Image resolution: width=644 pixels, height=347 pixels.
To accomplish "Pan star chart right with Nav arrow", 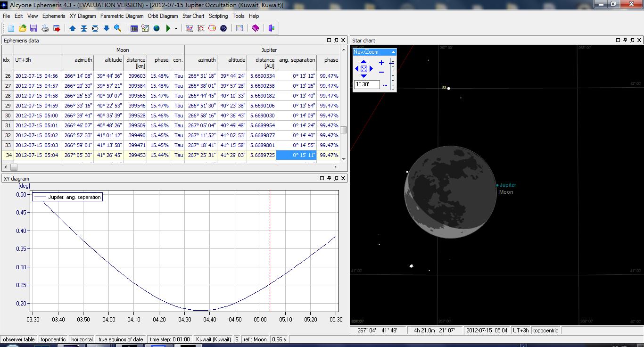I will coord(371,69).
